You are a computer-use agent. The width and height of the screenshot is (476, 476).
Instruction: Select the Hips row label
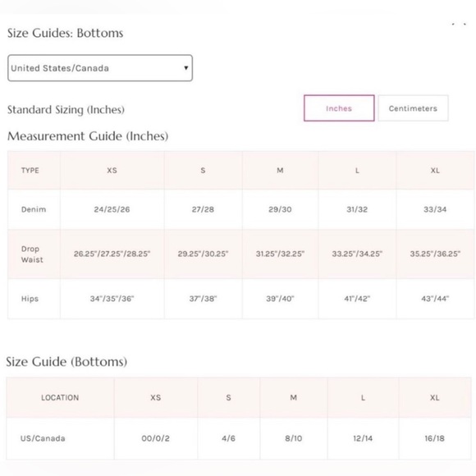[x=30, y=299]
